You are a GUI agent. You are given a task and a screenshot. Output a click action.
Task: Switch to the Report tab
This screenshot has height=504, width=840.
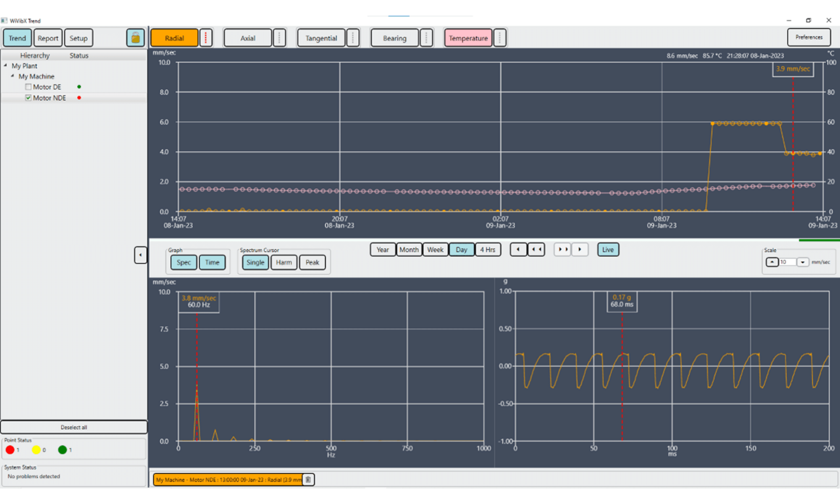(48, 38)
